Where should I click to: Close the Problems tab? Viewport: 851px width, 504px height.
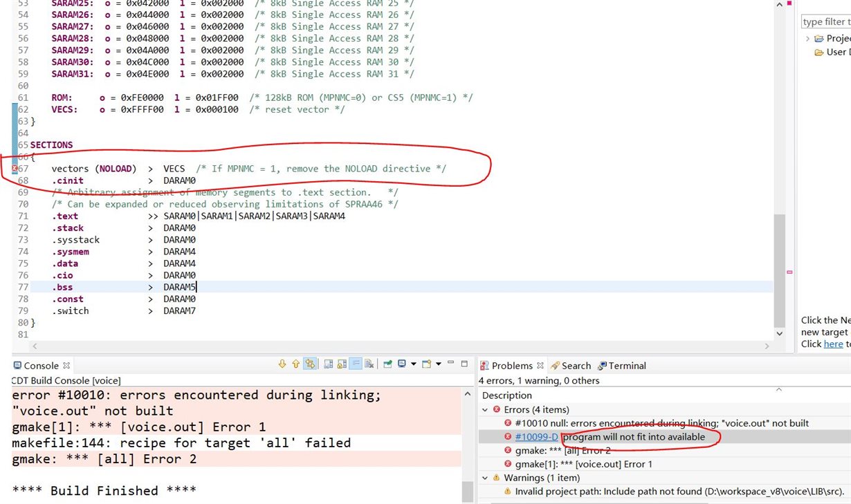[x=540, y=366]
